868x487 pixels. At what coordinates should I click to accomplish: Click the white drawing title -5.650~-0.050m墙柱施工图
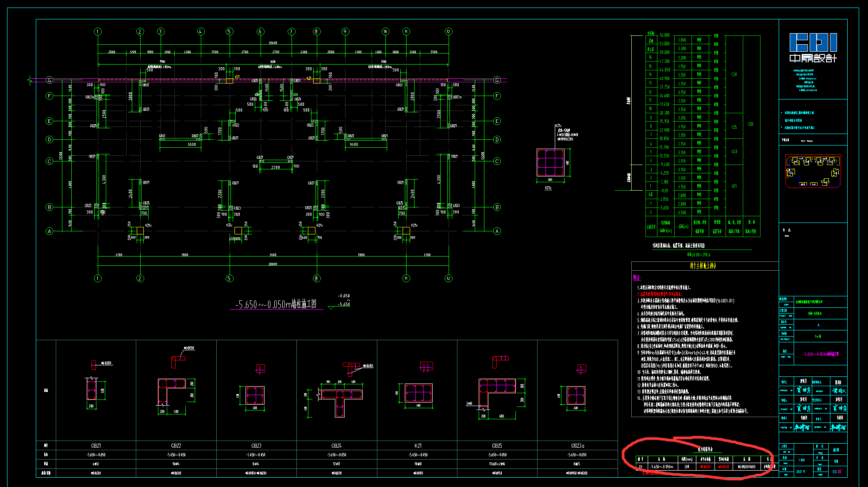(276, 304)
